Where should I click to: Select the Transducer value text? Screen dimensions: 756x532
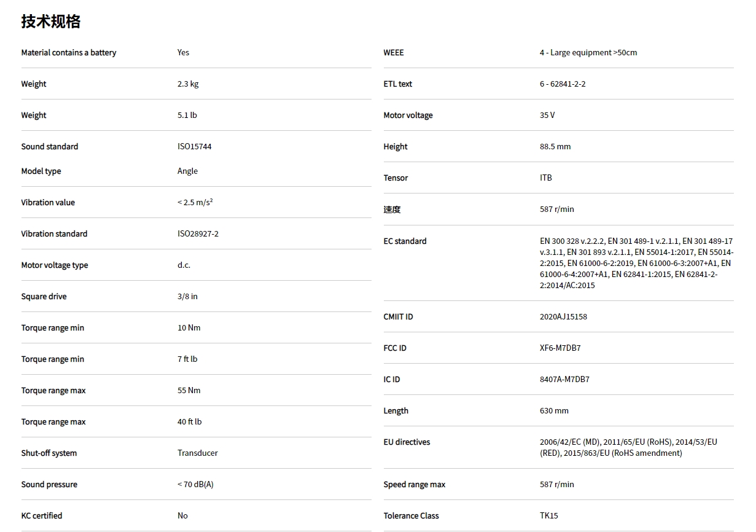coord(197,453)
